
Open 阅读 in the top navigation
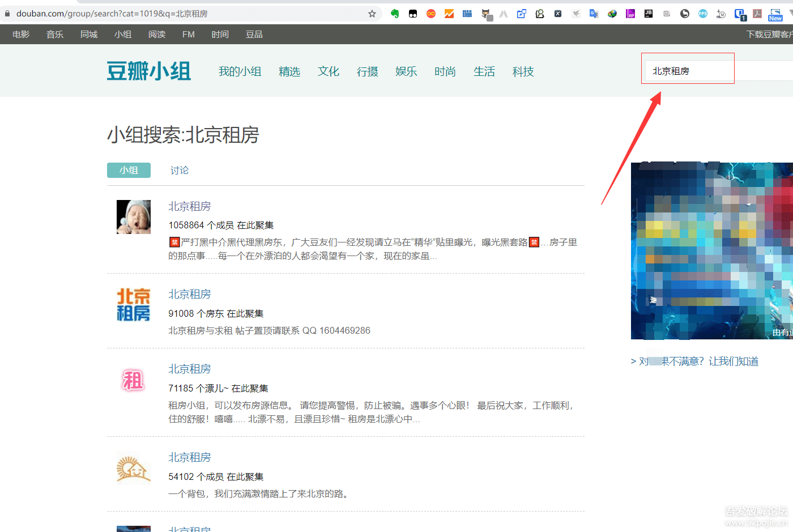(157, 35)
